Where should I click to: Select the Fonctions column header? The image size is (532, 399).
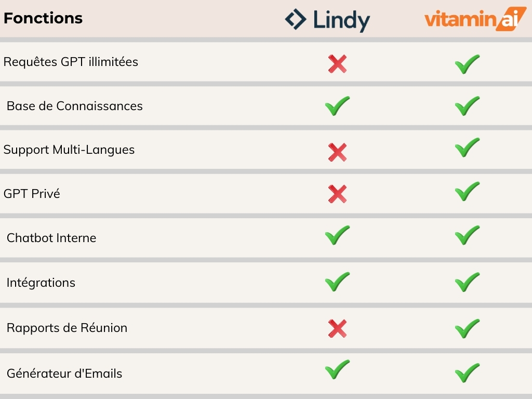[x=43, y=18]
